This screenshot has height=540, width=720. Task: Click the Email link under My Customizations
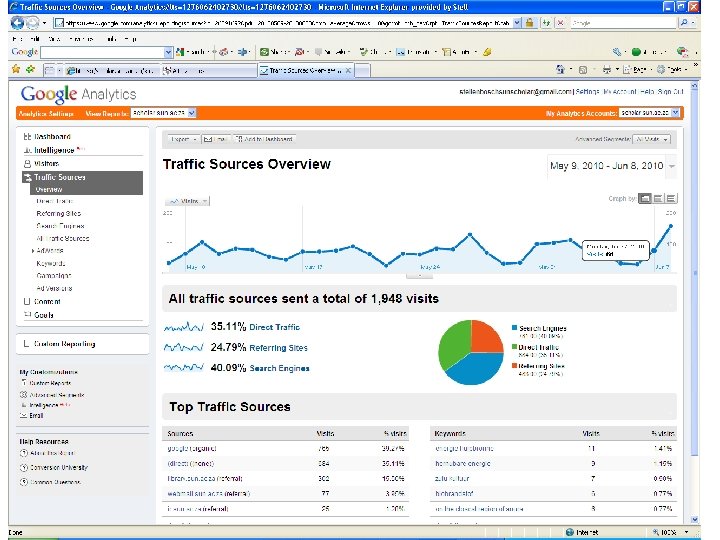(x=36, y=416)
